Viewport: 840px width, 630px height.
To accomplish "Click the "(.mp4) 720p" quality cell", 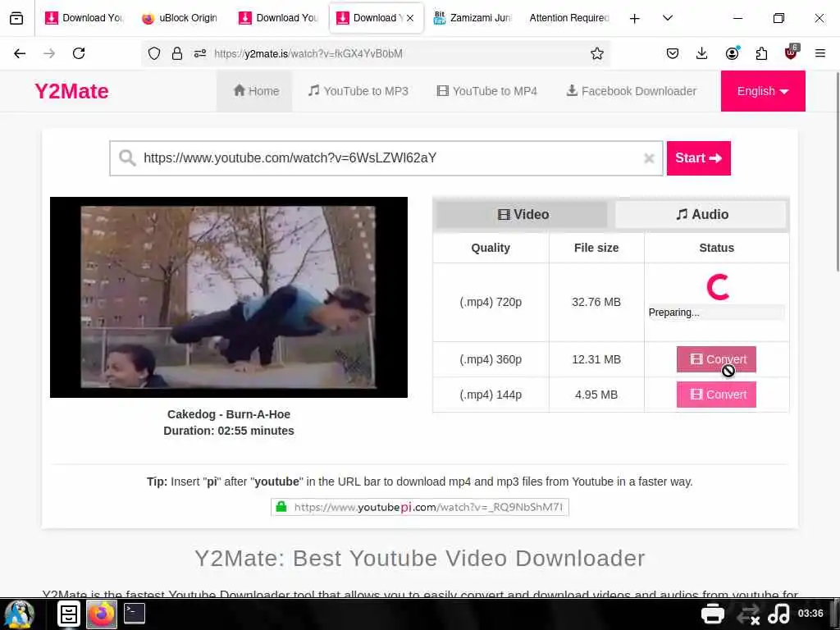I will (491, 302).
